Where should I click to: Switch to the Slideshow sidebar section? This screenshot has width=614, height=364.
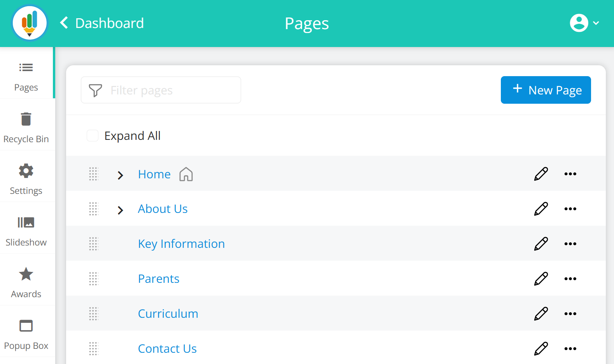tap(26, 230)
